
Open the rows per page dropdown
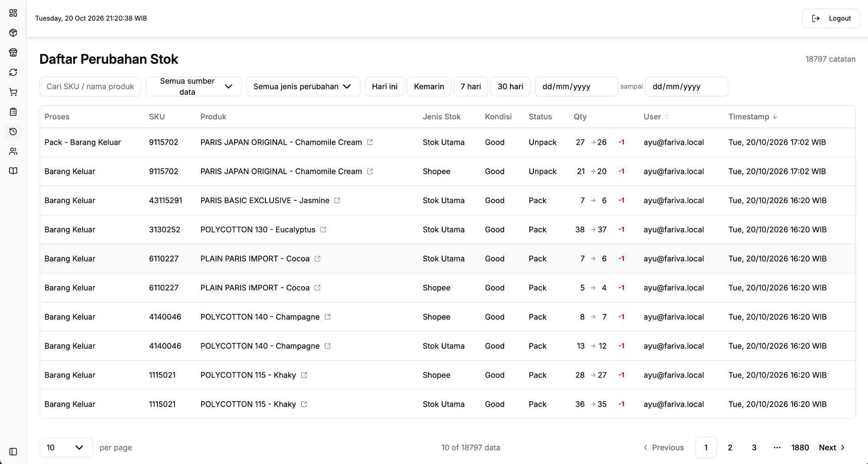tap(66, 447)
